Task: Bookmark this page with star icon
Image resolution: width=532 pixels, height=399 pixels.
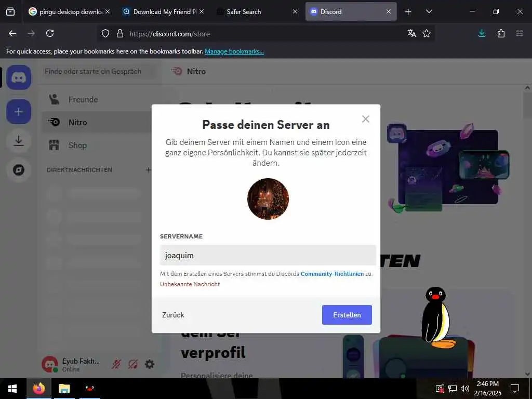Action: coord(427,33)
